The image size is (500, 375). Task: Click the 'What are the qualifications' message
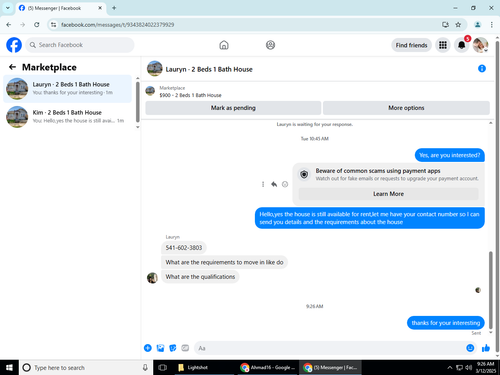[x=200, y=277]
